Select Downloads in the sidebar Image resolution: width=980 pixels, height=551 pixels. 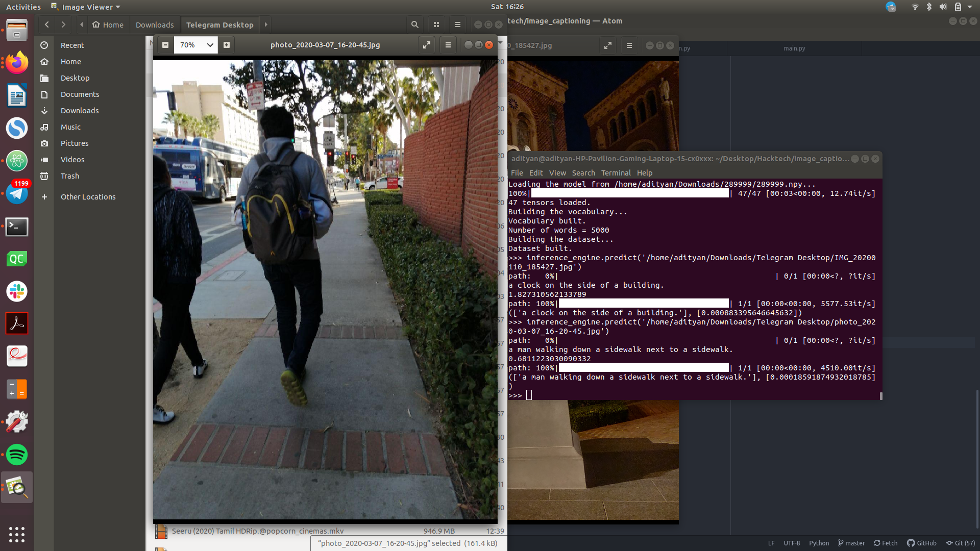point(80,111)
